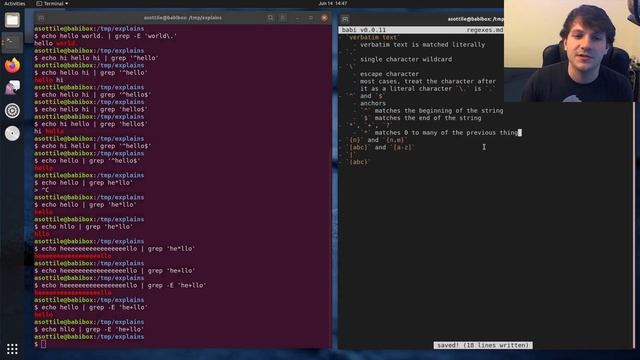Open the Terminal app menu in top bar
Image resolution: width=640 pixels, height=360 pixels.
52,3
